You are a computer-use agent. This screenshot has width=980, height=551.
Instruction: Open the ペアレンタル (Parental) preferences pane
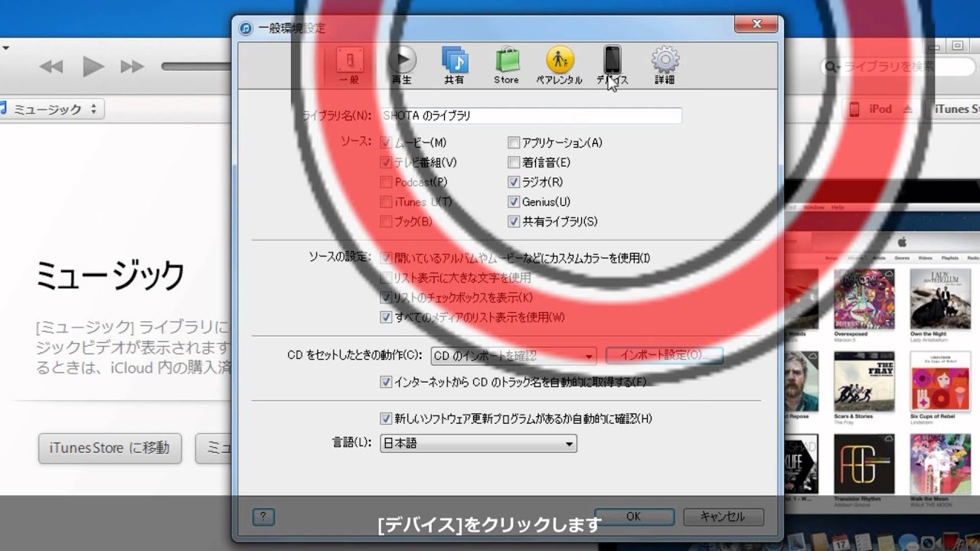point(560,65)
